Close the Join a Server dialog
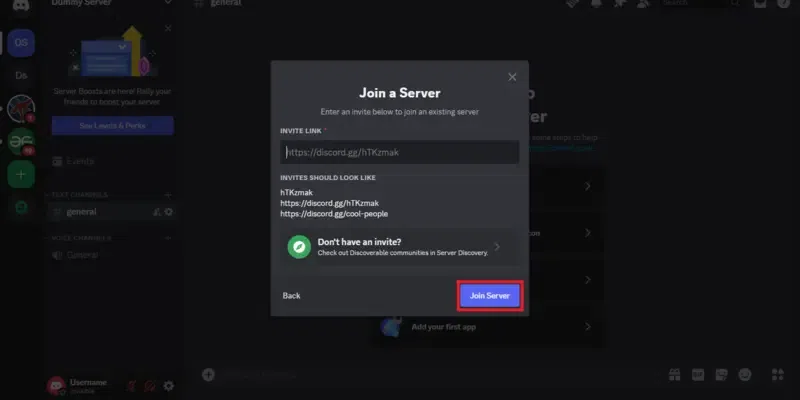800x400 pixels. [512, 77]
